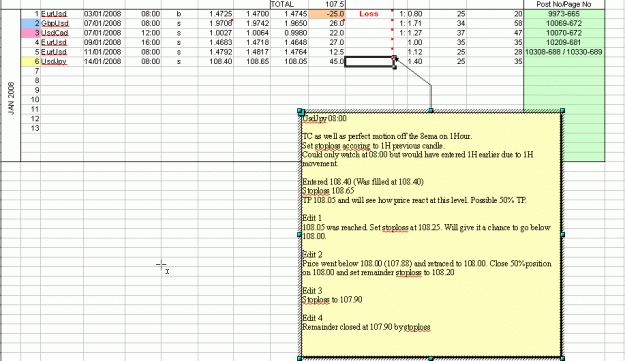
Task: Select the target value 0.9980
Action: tap(289, 33)
